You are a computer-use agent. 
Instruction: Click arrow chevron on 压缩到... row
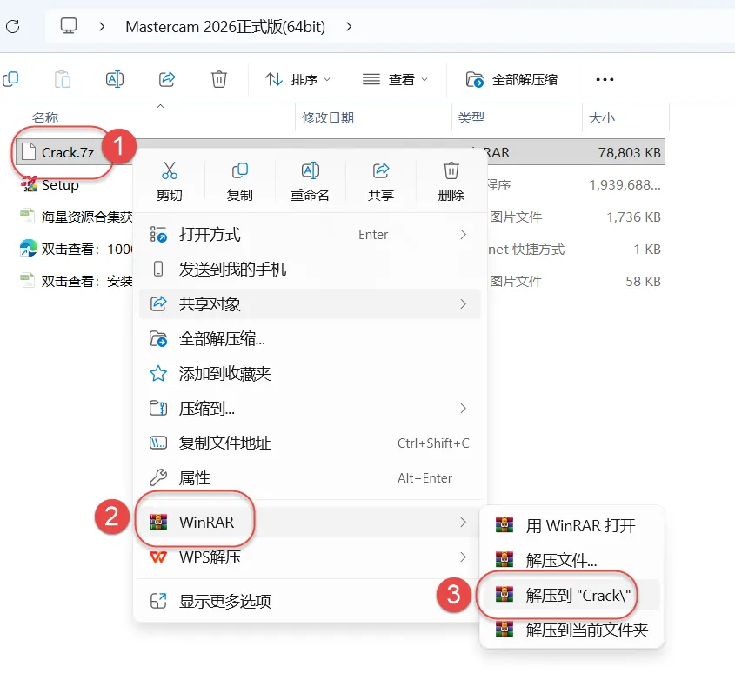coord(463,409)
